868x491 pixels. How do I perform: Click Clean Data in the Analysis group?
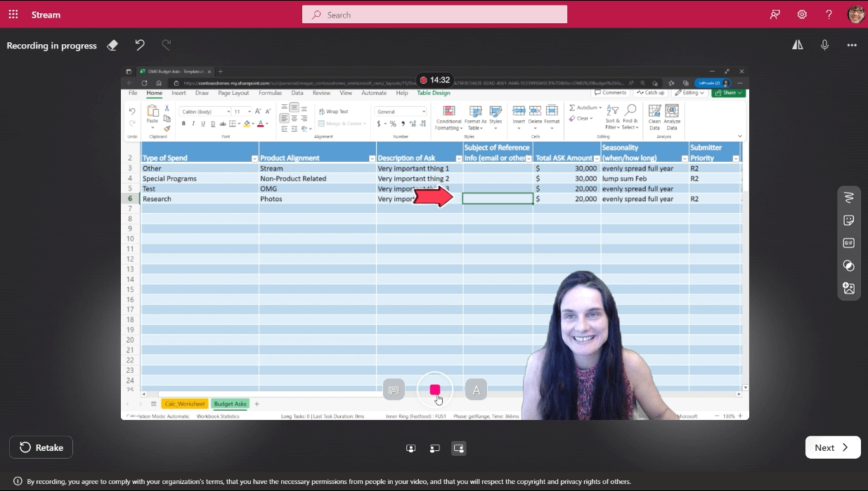click(654, 117)
